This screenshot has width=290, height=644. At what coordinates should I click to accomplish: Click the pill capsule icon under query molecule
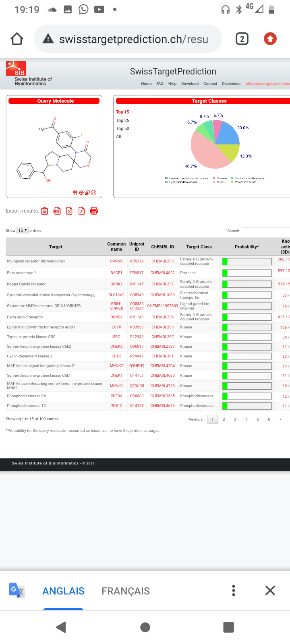tap(87, 193)
